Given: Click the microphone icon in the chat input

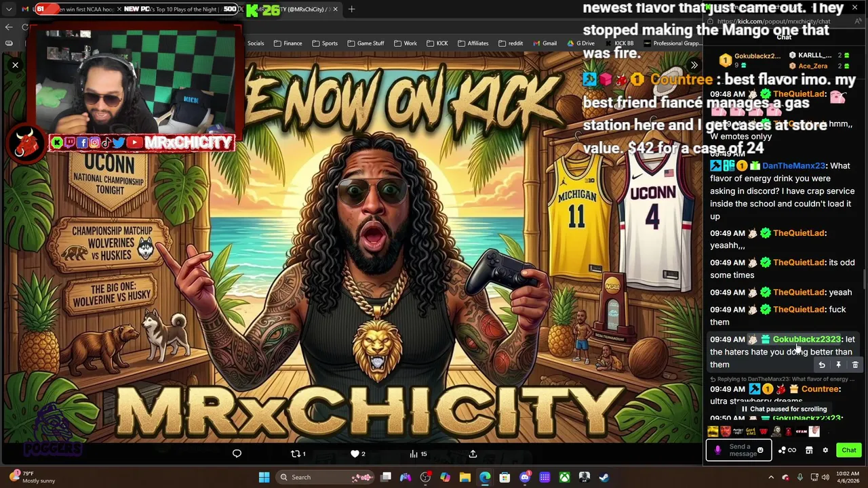Looking at the screenshot, I should tap(717, 450).
